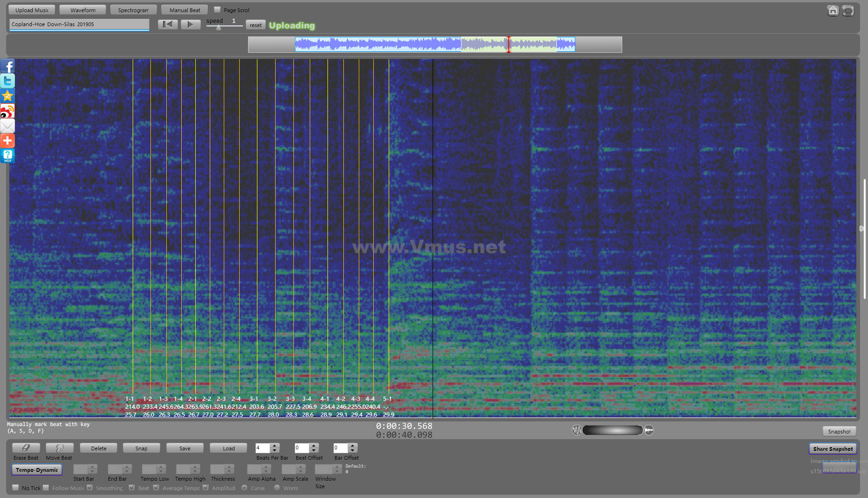Click the skip-to-start playback button
The width and height of the screenshot is (868, 498).
click(x=168, y=25)
